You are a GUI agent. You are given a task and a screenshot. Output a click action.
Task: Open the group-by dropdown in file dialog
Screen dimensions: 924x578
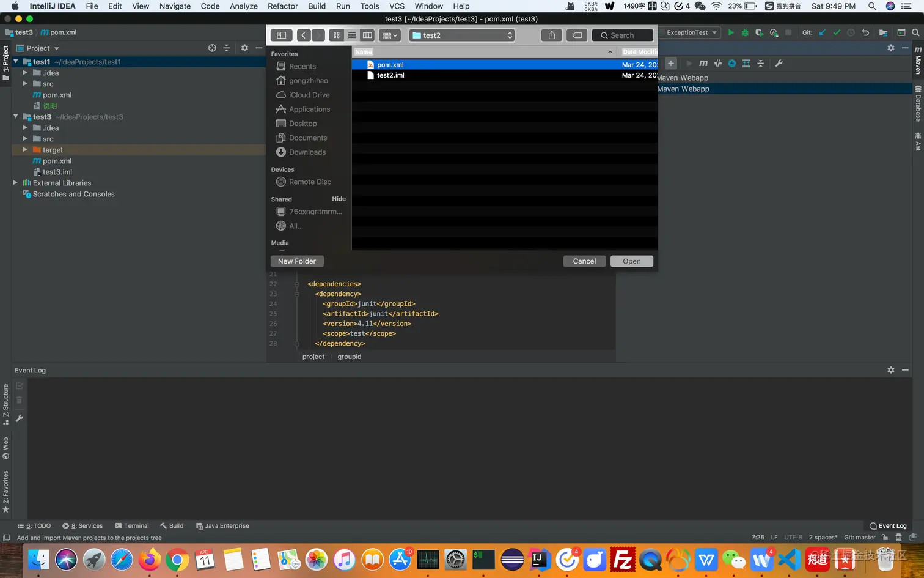click(390, 35)
